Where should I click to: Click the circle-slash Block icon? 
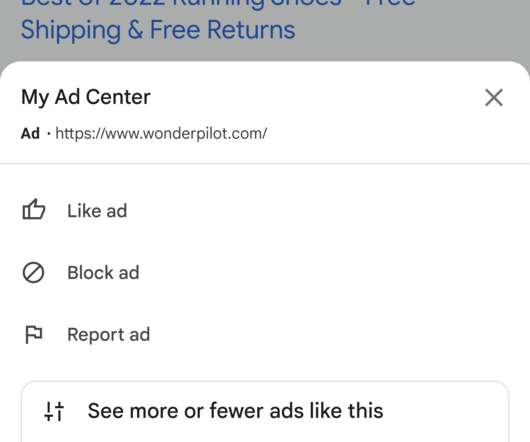pos(33,272)
